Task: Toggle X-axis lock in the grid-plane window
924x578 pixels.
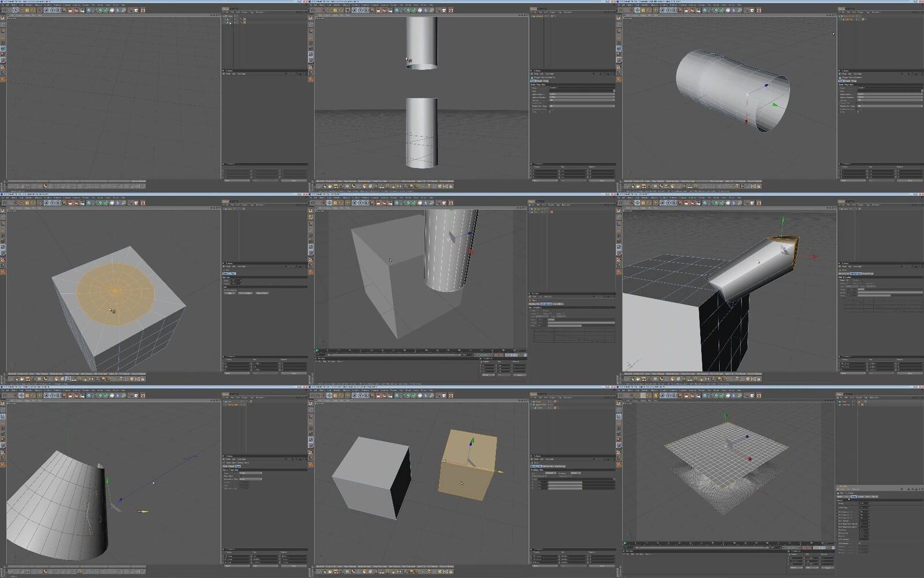Action: coord(662,395)
